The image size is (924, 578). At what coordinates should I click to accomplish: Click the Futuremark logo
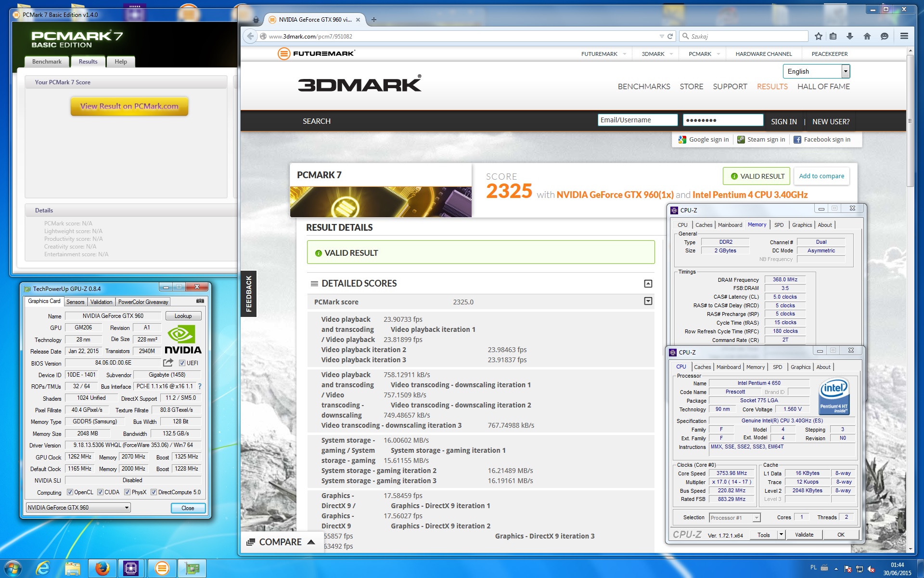[316, 53]
